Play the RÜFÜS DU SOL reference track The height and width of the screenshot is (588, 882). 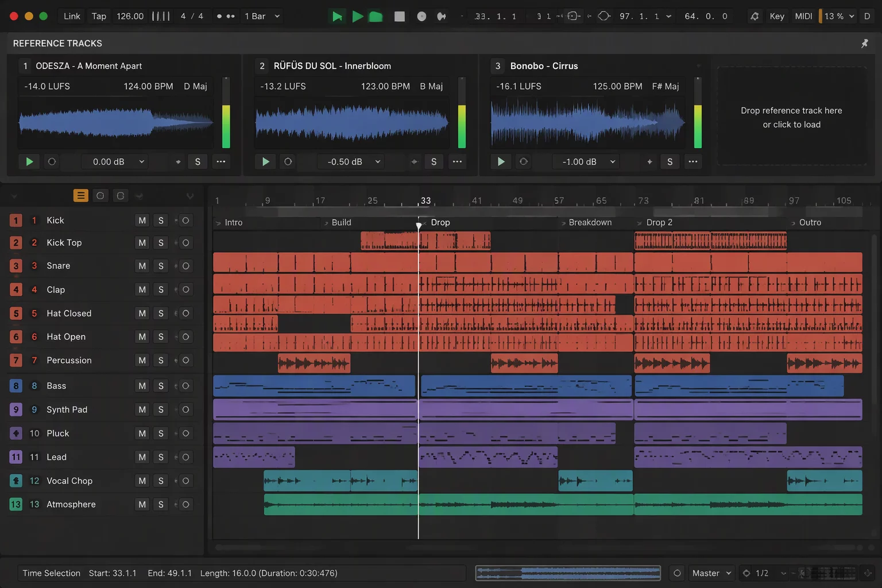click(x=265, y=162)
